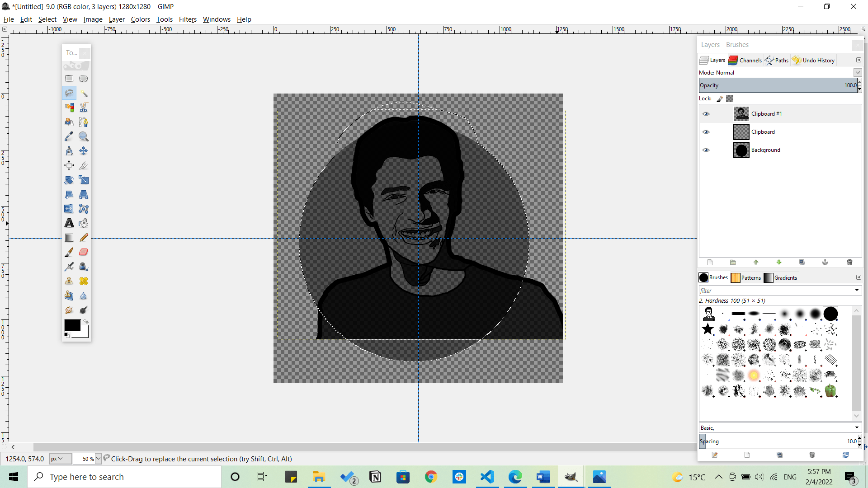Toggle visibility of the Clipboard layer
The width and height of the screenshot is (868, 488).
pos(706,132)
